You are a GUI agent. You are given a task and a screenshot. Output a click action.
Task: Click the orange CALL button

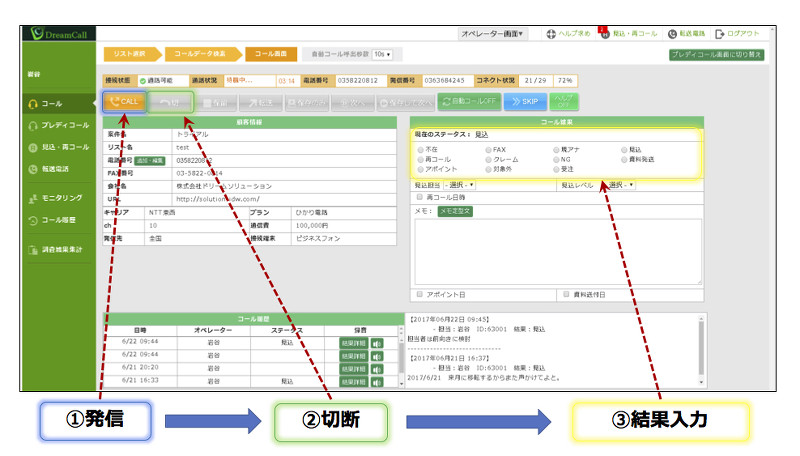pos(125,101)
